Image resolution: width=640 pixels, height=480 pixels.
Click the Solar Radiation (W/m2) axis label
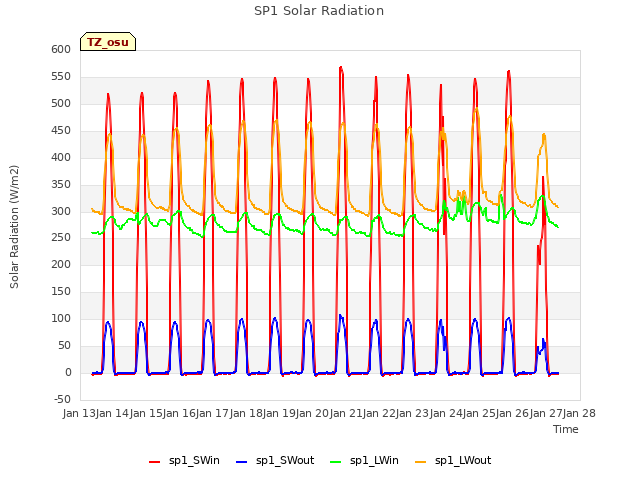tap(14, 227)
